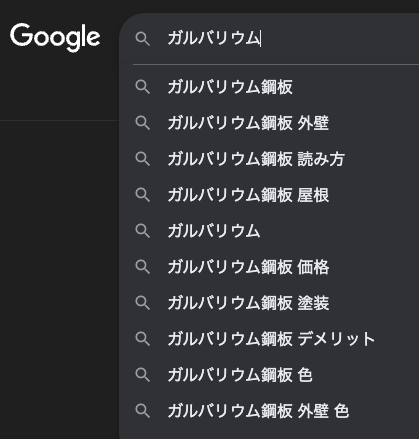The image size is (419, 439).
Task: Click magnifier icon beside 屋根 suggestion
Action: click(143, 195)
